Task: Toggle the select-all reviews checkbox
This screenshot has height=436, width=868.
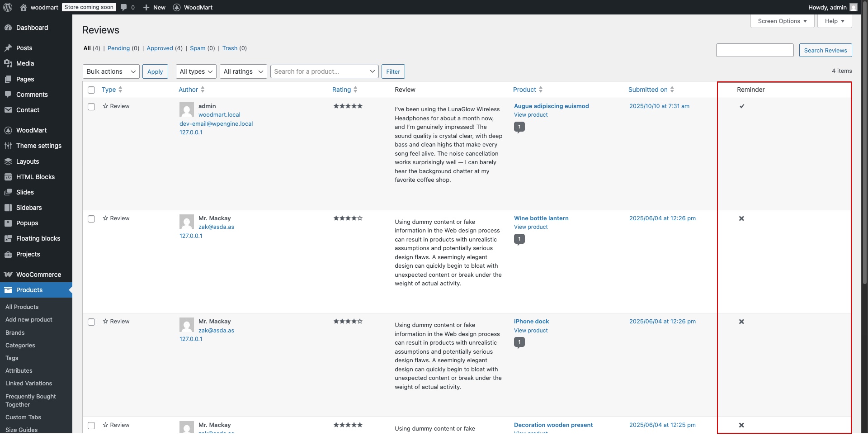Action: click(x=91, y=90)
